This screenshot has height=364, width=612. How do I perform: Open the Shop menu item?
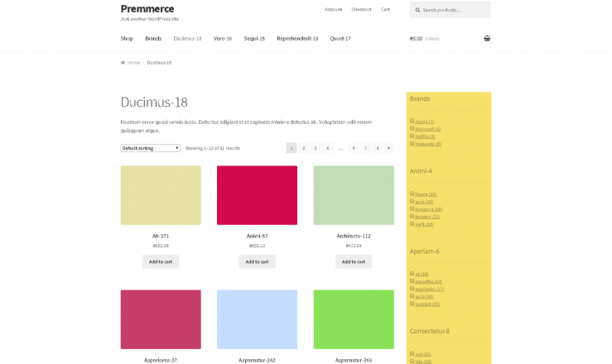127,39
